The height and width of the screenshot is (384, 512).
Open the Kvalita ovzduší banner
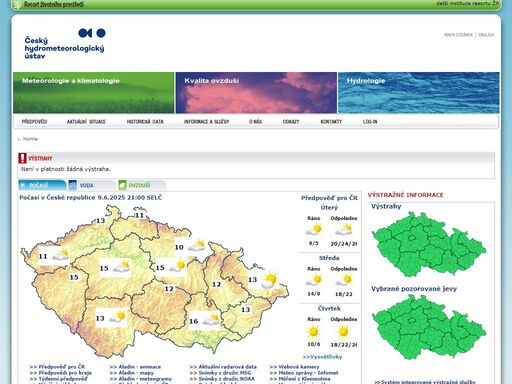(256, 93)
